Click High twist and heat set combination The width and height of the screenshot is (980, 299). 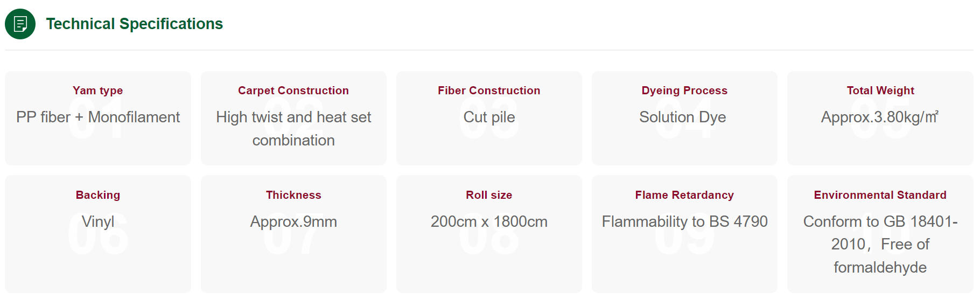[293, 129]
